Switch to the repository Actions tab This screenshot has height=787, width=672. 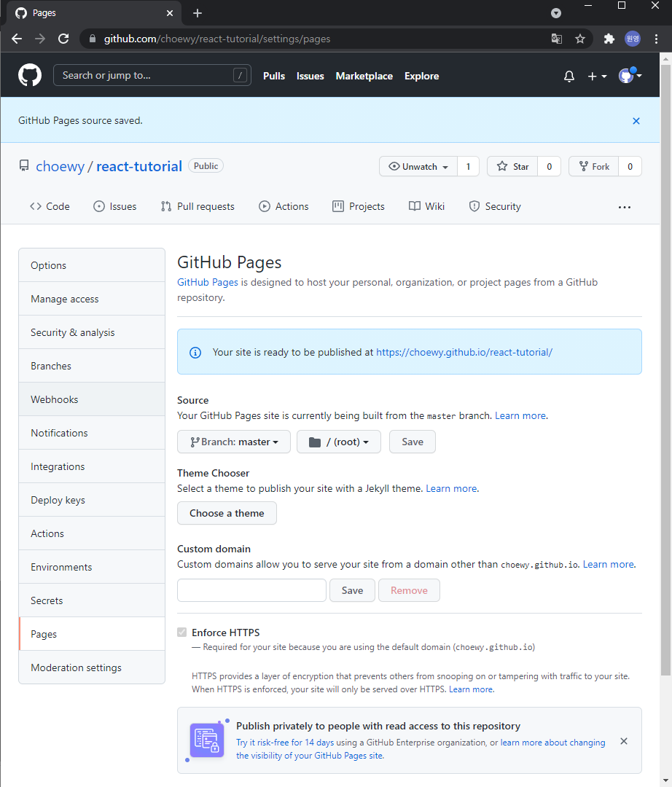tap(284, 206)
